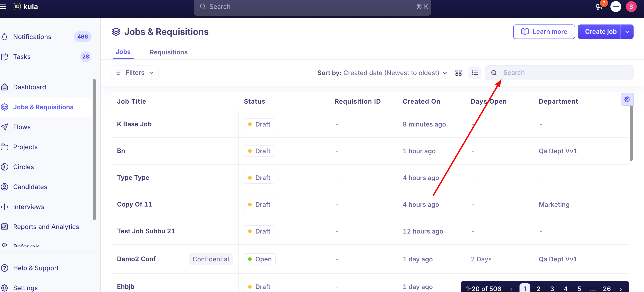Viewport: 644px width, 292px height.
Task: Expand the Filters dropdown
Action: 135,73
